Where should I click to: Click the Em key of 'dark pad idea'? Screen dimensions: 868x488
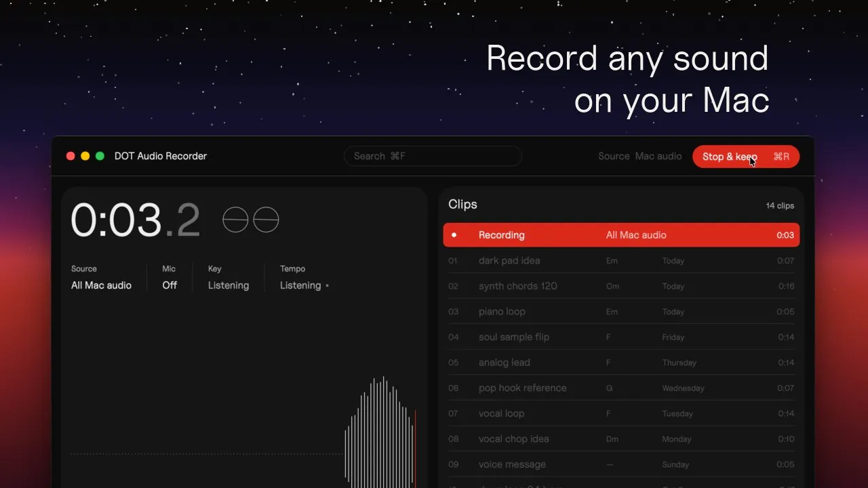point(612,261)
